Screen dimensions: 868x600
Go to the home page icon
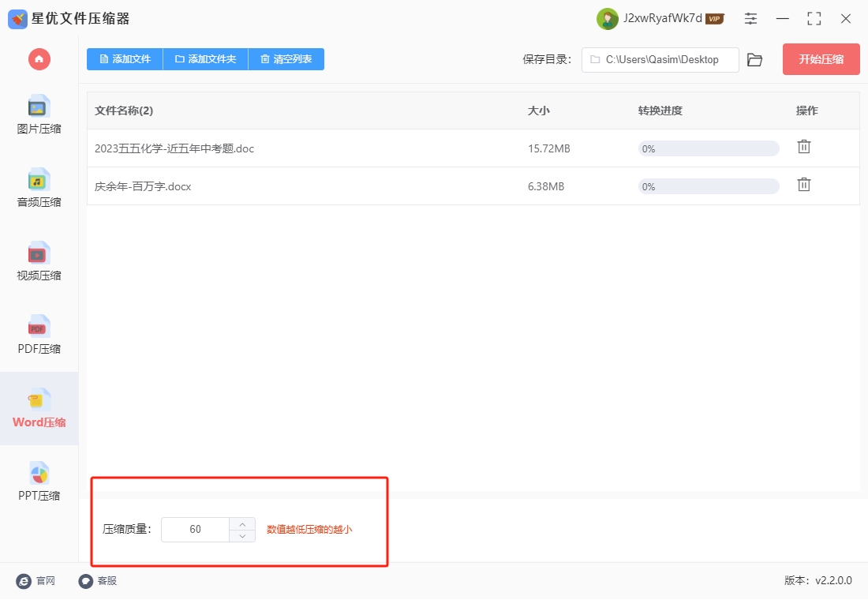[x=39, y=59]
